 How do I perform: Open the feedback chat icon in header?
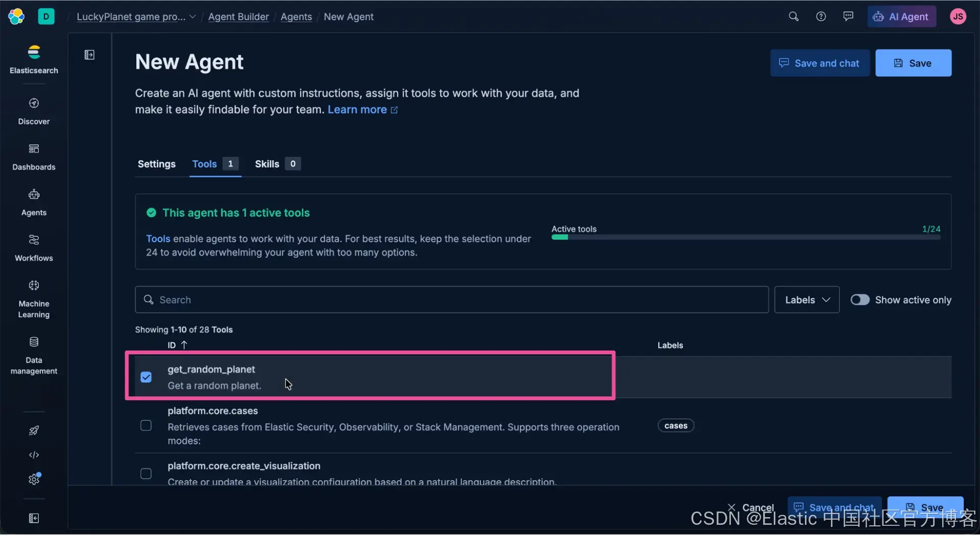(x=848, y=16)
